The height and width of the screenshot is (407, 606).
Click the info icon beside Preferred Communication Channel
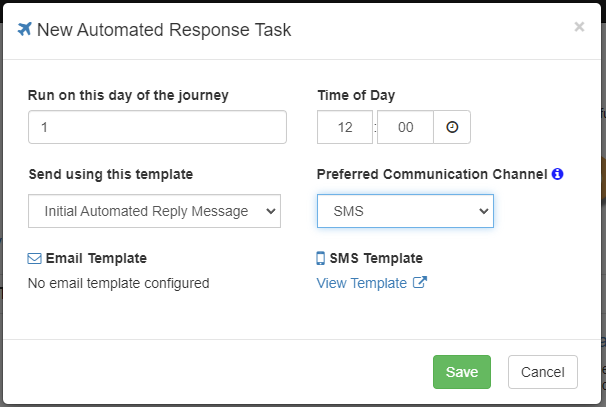[x=557, y=174]
